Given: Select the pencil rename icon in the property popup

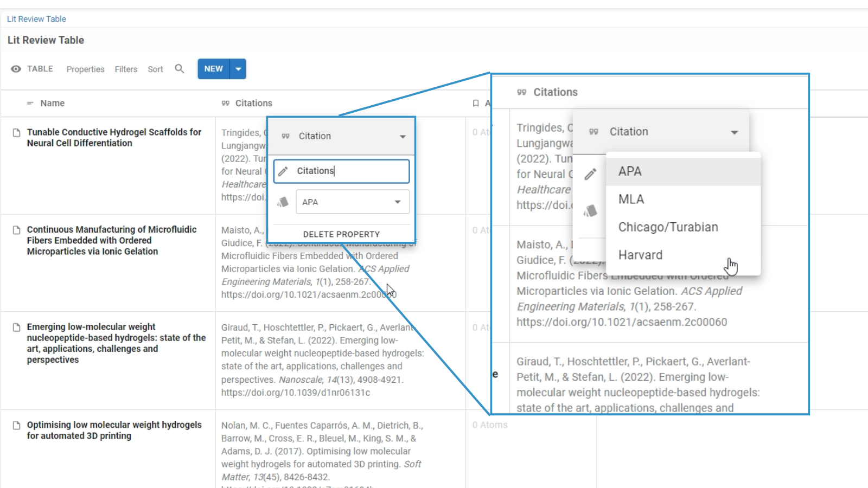Looking at the screenshot, I should (x=283, y=171).
